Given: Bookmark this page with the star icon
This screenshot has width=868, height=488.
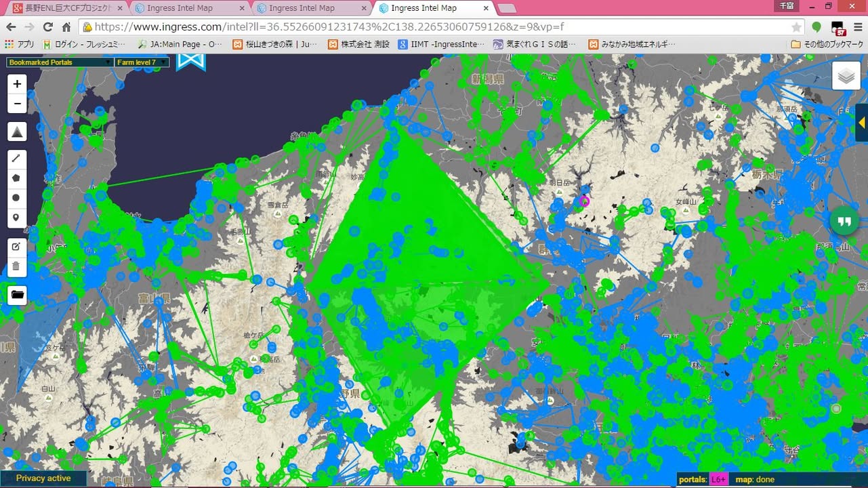Looking at the screenshot, I should click(x=796, y=27).
